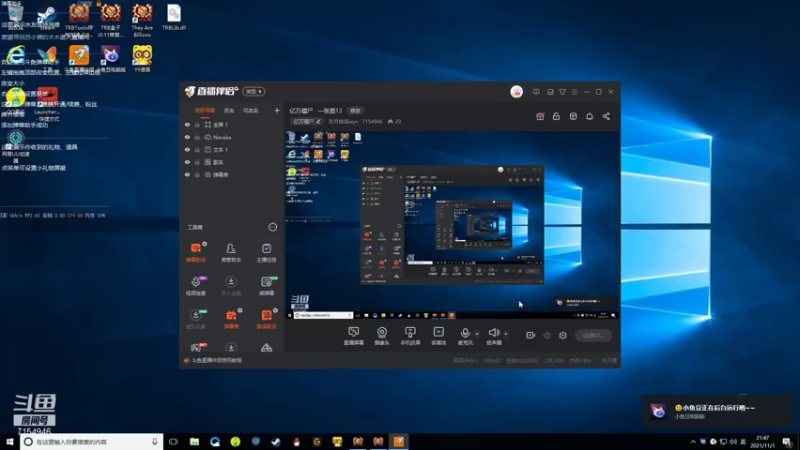Open the Windows Start menu
800x450 pixels.
pos(10,442)
